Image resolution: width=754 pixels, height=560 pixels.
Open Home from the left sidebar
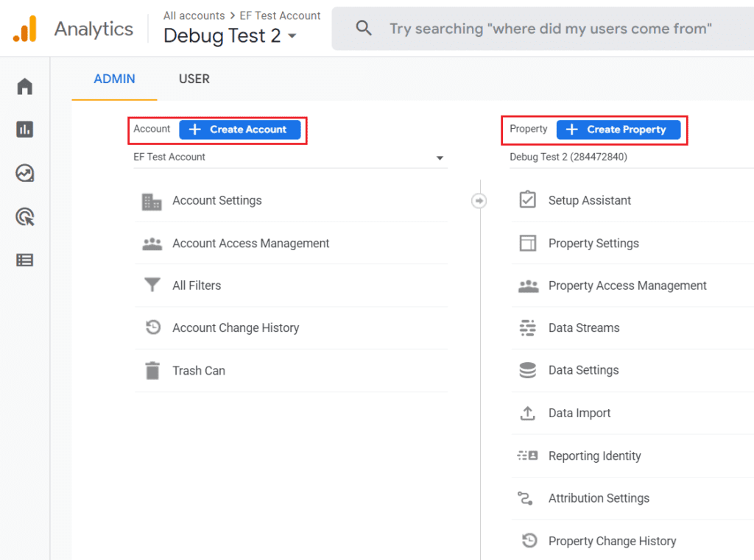tap(25, 87)
